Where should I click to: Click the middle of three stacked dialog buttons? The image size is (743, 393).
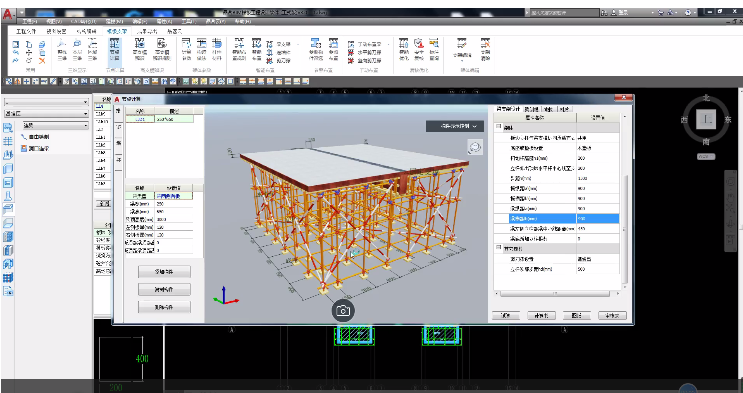tap(164, 289)
